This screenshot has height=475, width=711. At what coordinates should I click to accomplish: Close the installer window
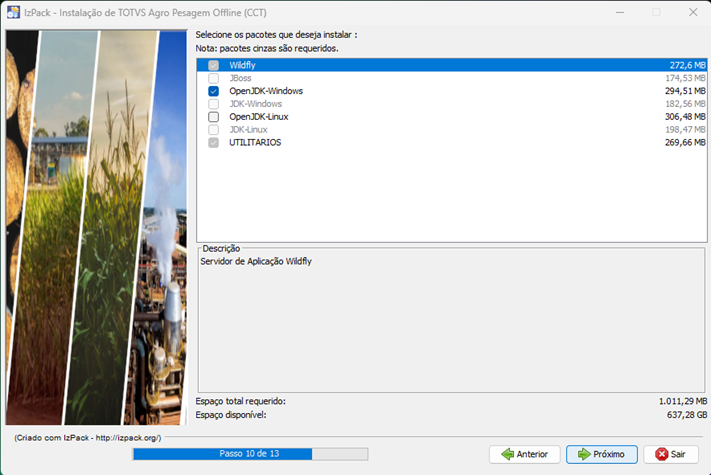[693, 12]
